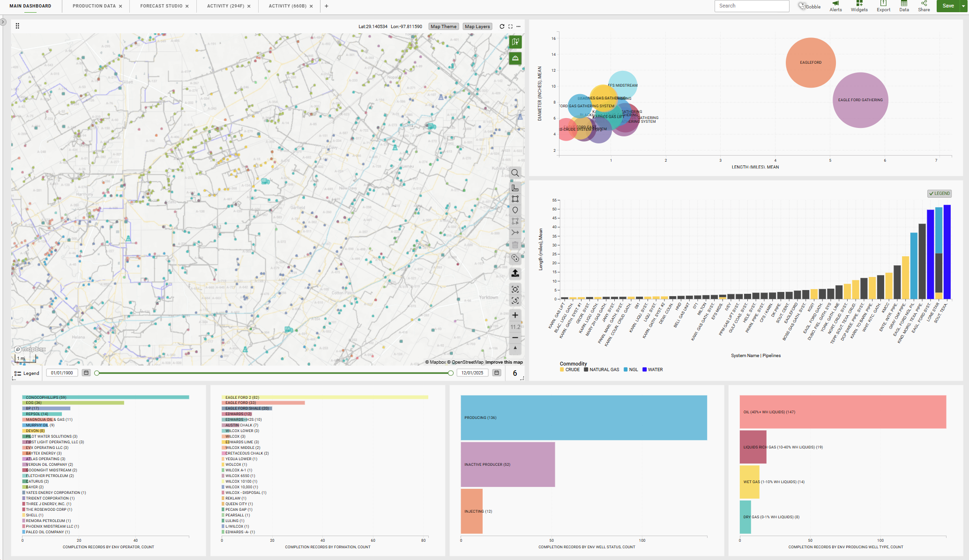The width and height of the screenshot is (969, 560).
Task: Open the Save dropdown arrow
Action: point(964,6)
